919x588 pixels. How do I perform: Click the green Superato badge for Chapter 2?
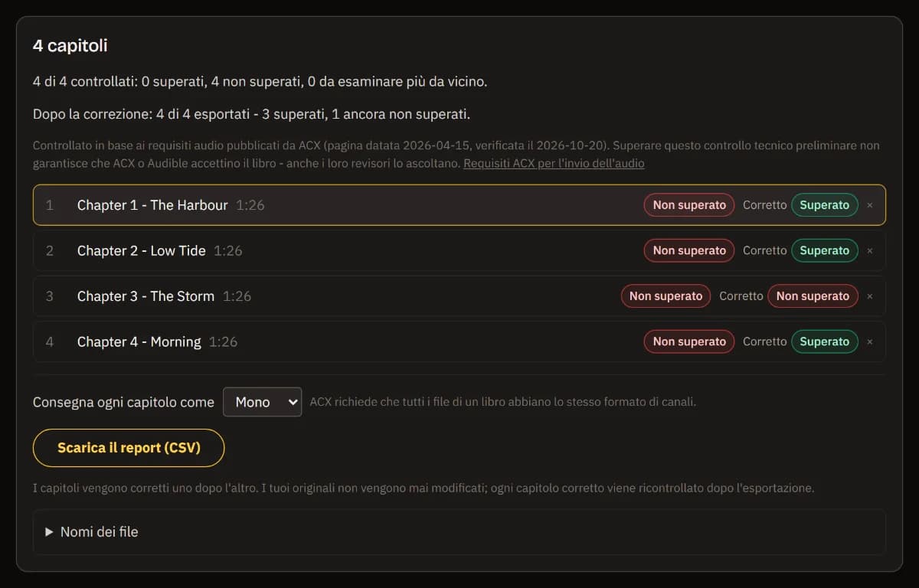pos(825,250)
